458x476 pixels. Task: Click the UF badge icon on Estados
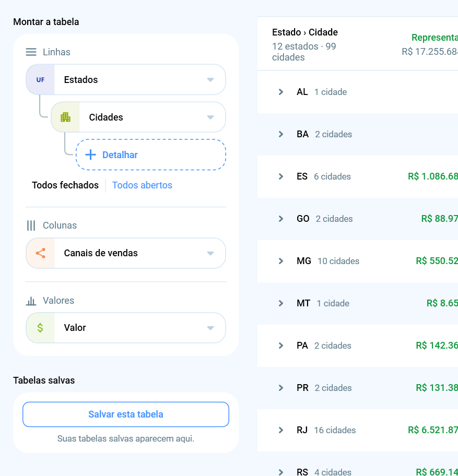(x=40, y=80)
